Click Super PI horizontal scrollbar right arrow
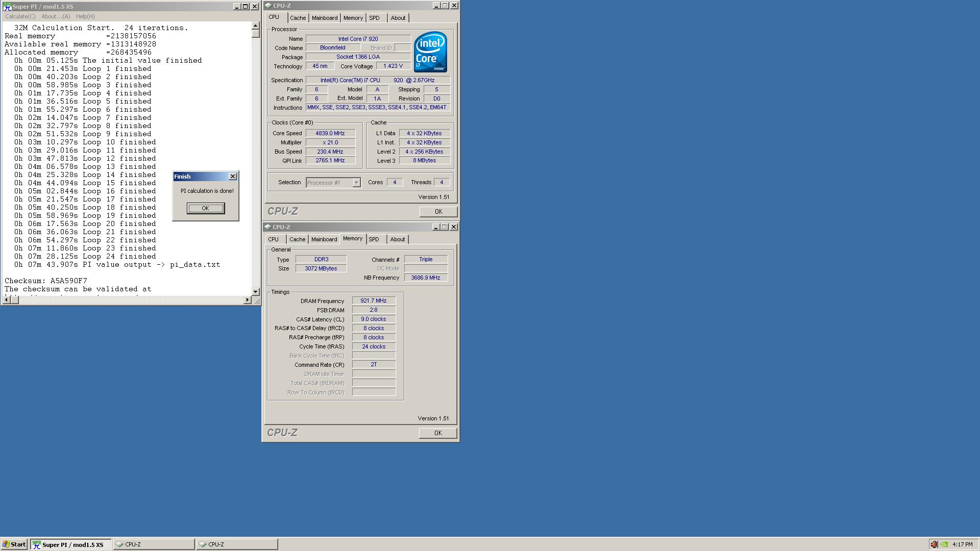 click(x=248, y=300)
